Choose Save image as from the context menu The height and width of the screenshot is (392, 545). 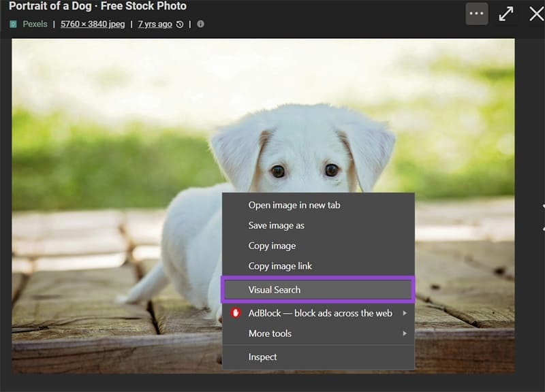pos(276,225)
